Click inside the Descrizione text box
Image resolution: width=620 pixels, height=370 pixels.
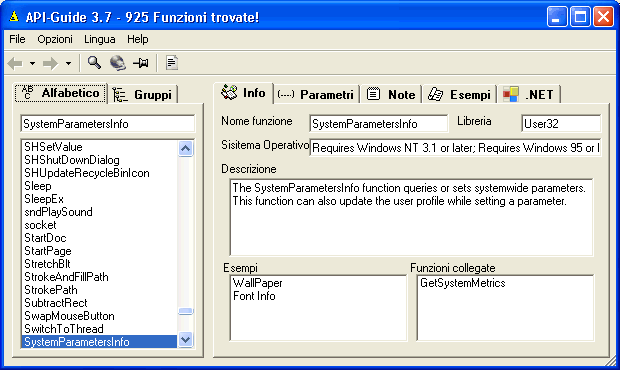tap(411, 217)
